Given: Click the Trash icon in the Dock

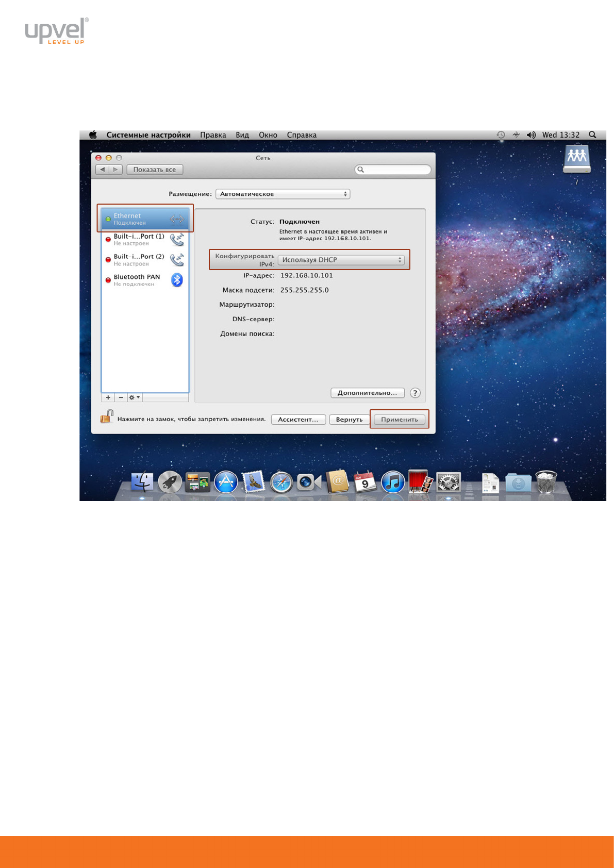Looking at the screenshot, I should [546, 483].
